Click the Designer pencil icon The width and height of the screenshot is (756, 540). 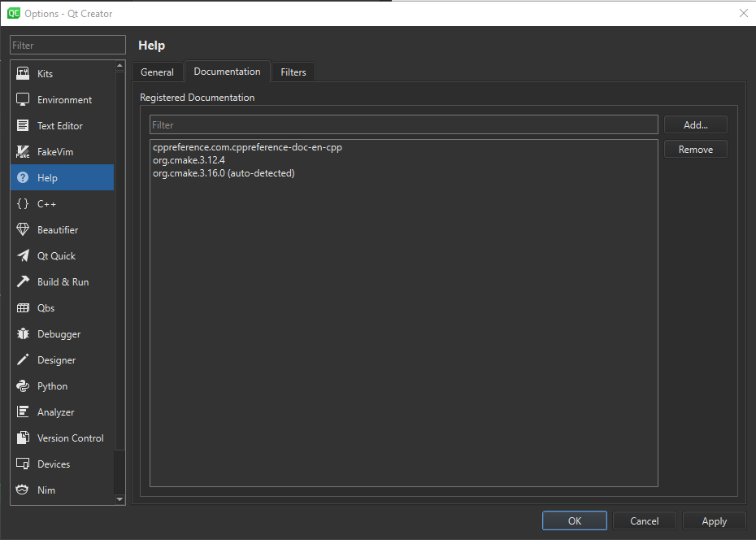pyautogui.click(x=23, y=359)
